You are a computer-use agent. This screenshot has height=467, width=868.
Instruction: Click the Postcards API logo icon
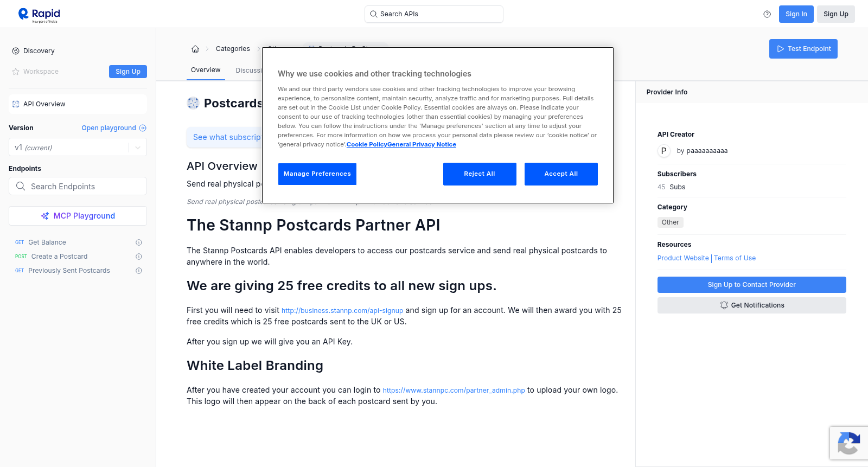[x=193, y=103]
